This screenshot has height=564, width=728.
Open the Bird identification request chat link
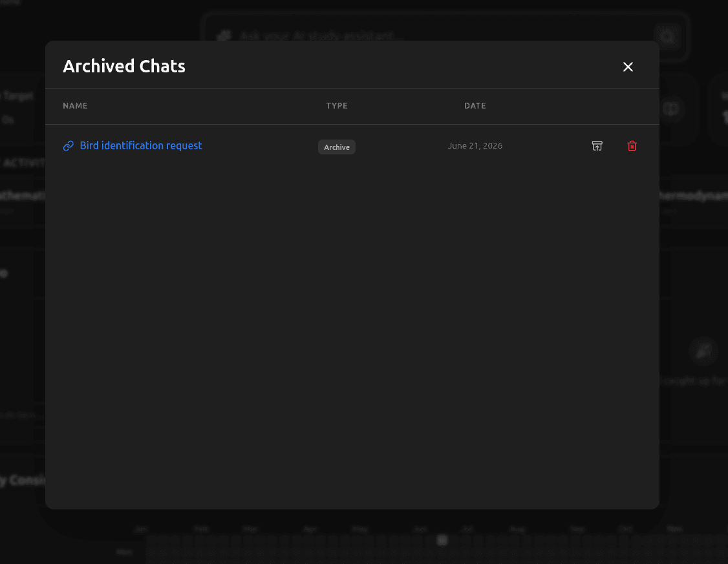tap(141, 145)
